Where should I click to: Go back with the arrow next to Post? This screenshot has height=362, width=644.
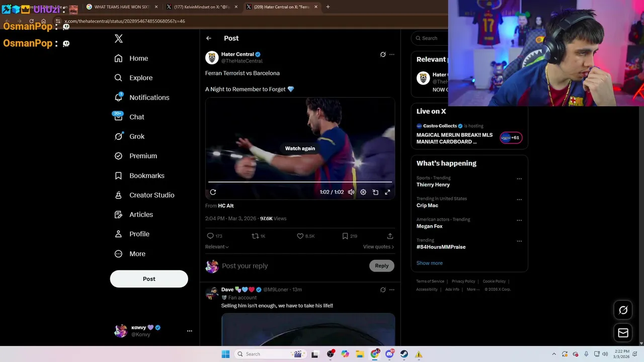pos(208,38)
